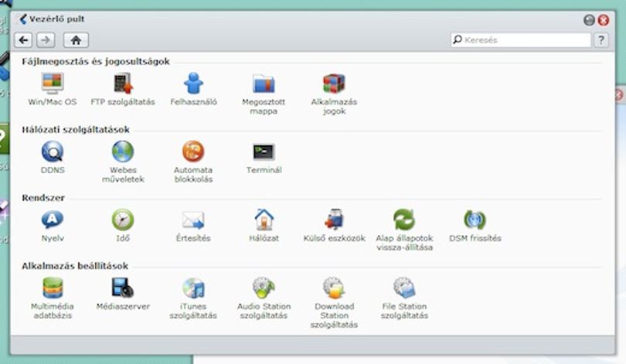Open iTunes szolgáltatás icon
The image size is (626, 364).
(x=193, y=287)
